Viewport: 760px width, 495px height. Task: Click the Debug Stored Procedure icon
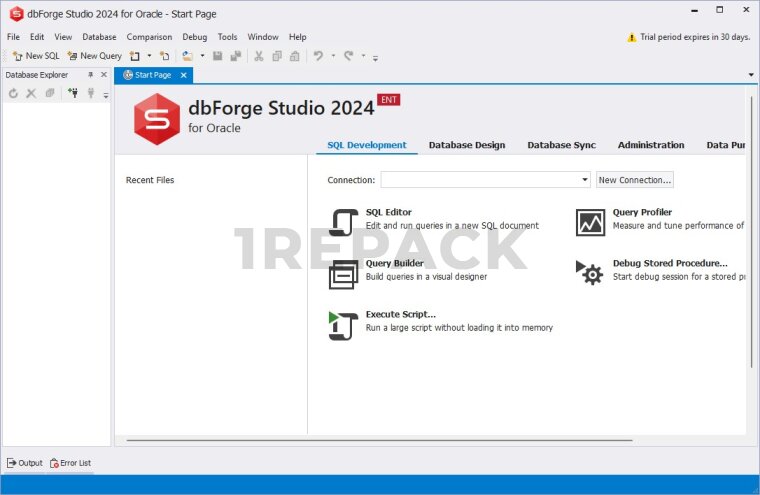(590, 272)
